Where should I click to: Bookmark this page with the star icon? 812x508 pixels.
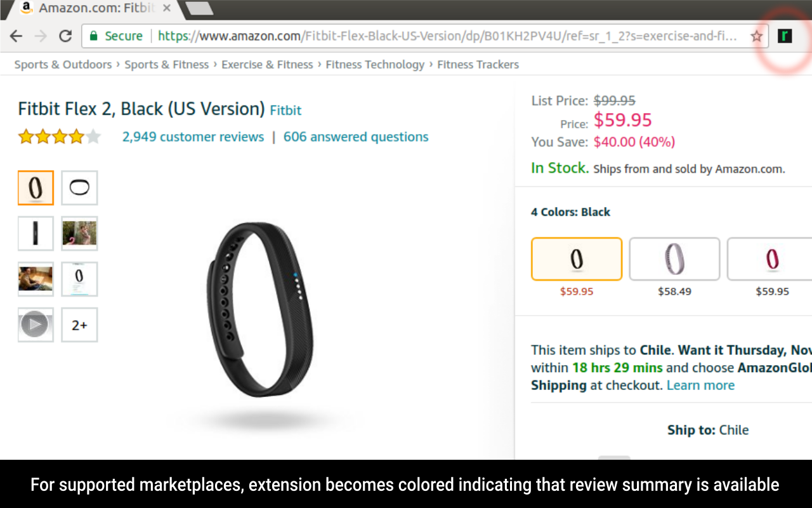click(x=756, y=36)
